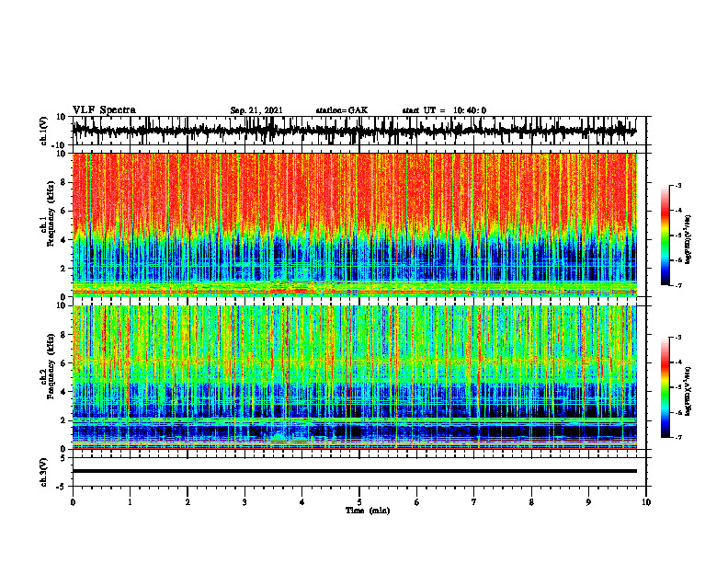Click the log(PSD) label beside ch.1 color scale
Image resolution: width=728 pixels, height=563 pixels.
pos(688,239)
